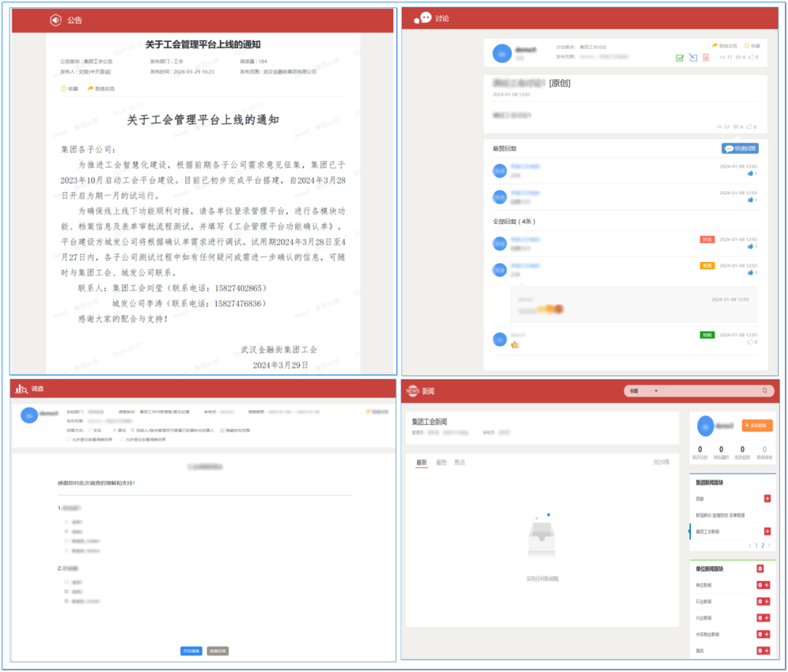The image size is (788, 672).
Task: Click the green checkmark icon on the discussion
Action: (680, 58)
